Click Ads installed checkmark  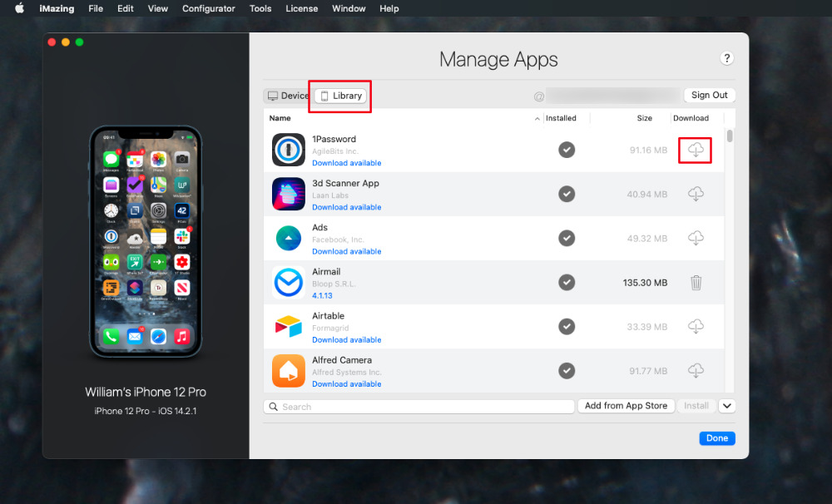pyautogui.click(x=566, y=238)
